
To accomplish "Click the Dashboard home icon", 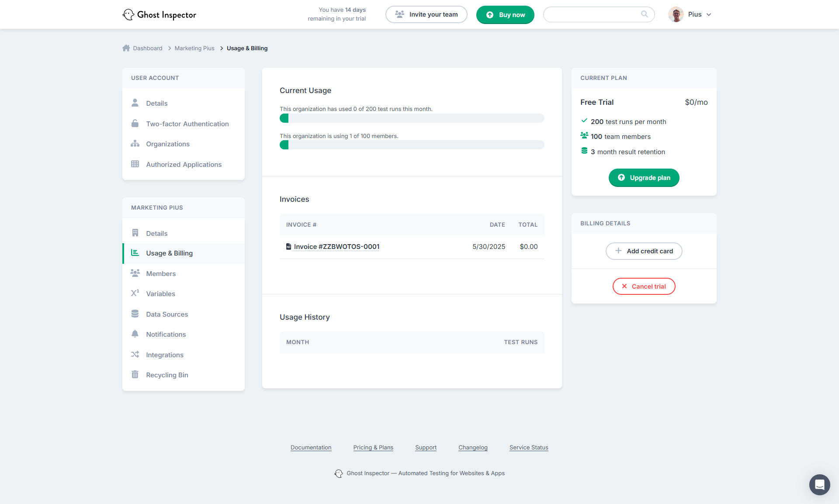I will 126,48.
